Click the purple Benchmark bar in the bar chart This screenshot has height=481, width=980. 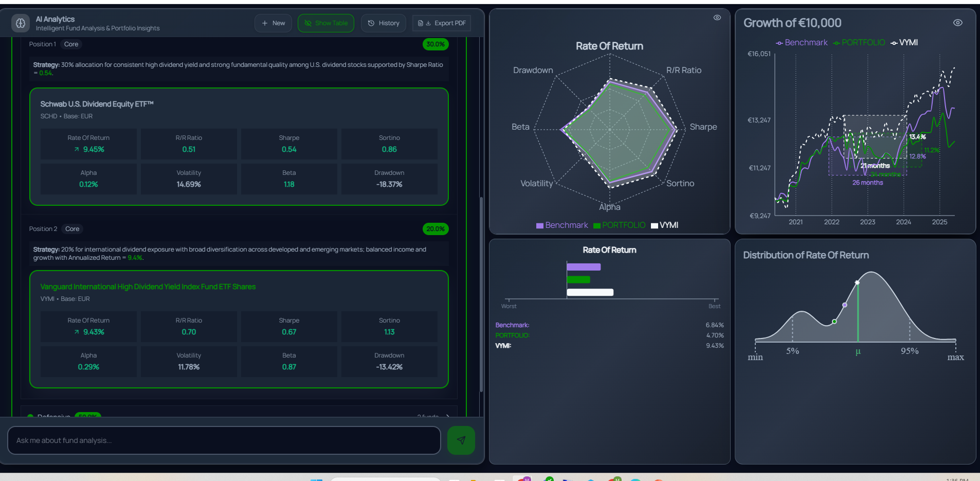584,267
